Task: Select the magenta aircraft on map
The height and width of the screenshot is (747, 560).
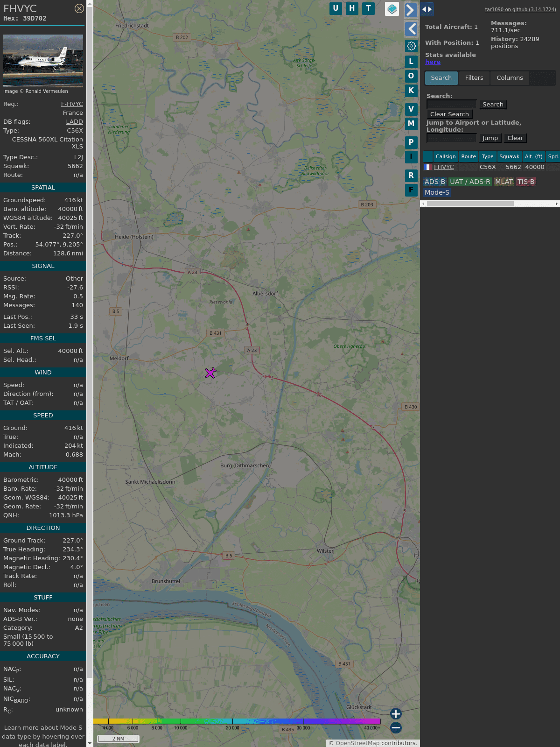Action: click(x=210, y=373)
